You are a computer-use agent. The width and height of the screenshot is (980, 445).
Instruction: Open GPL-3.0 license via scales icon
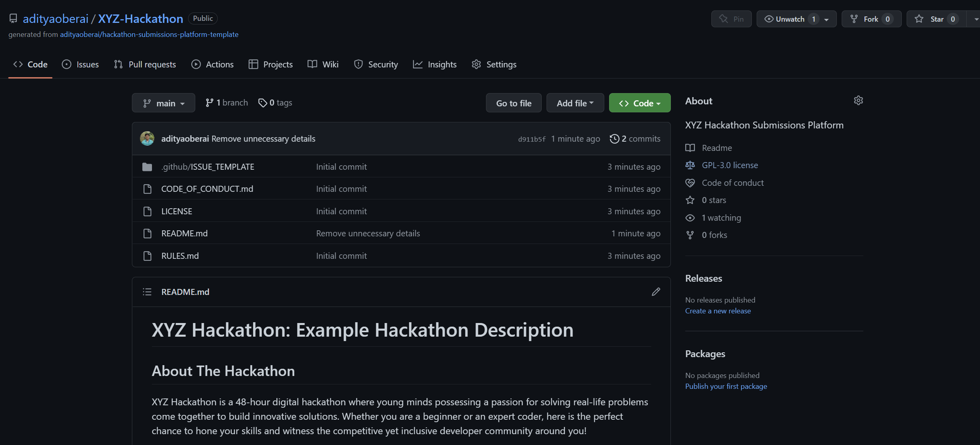[690, 165]
